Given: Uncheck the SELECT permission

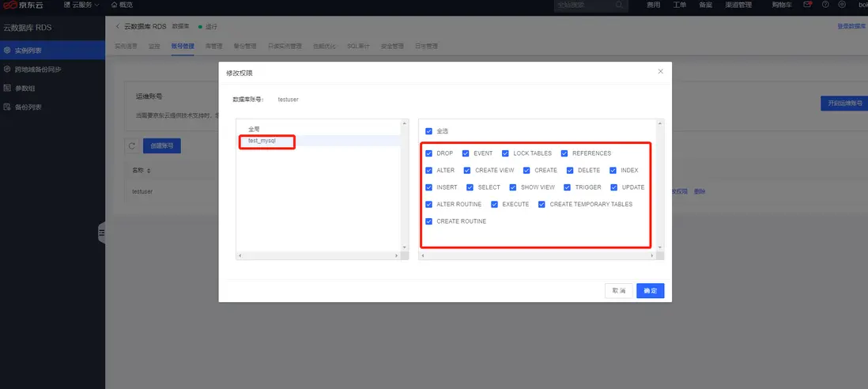Looking at the screenshot, I should (470, 187).
